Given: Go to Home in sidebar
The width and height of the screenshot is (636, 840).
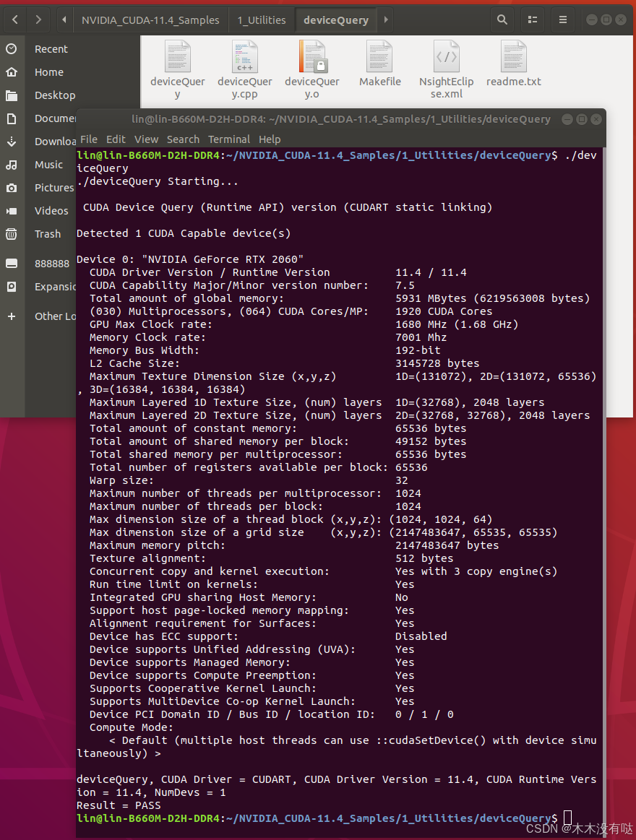Looking at the screenshot, I should tap(49, 72).
